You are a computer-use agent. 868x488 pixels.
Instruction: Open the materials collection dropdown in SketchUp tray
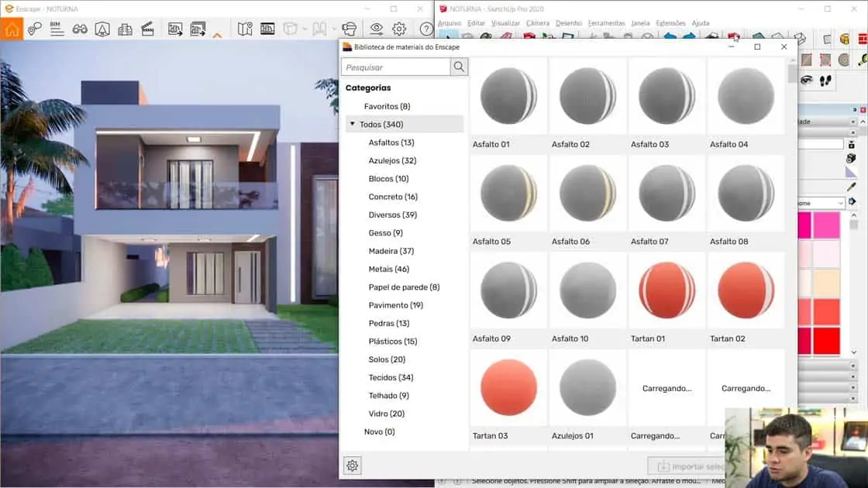click(x=840, y=203)
